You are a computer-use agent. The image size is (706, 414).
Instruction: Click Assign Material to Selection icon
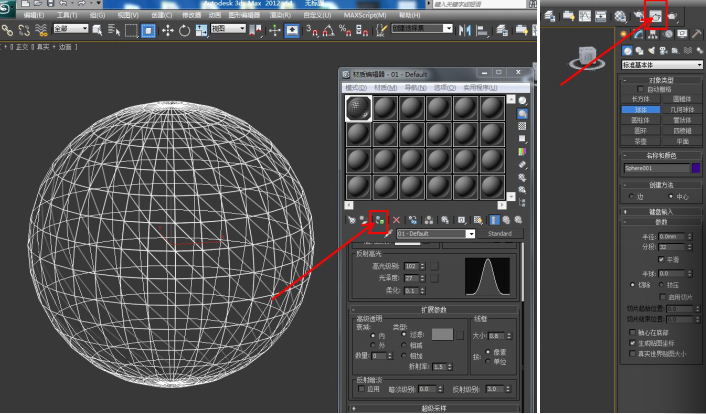point(379,220)
